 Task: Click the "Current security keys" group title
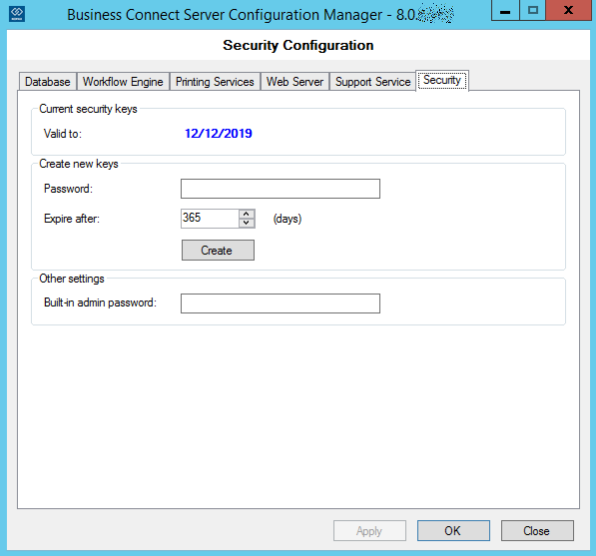pos(88,109)
